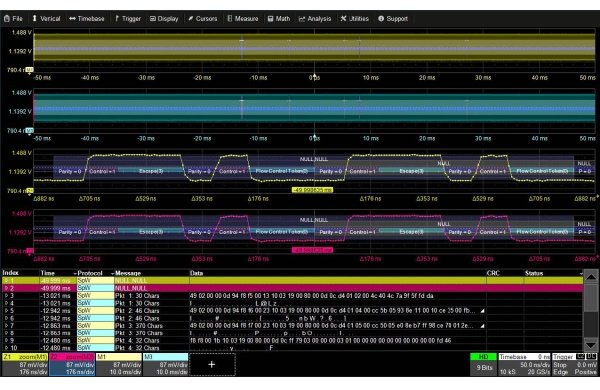Sort by the Message column header
Image resolution: width=600 pixels, height=390 pixels.
128,273
